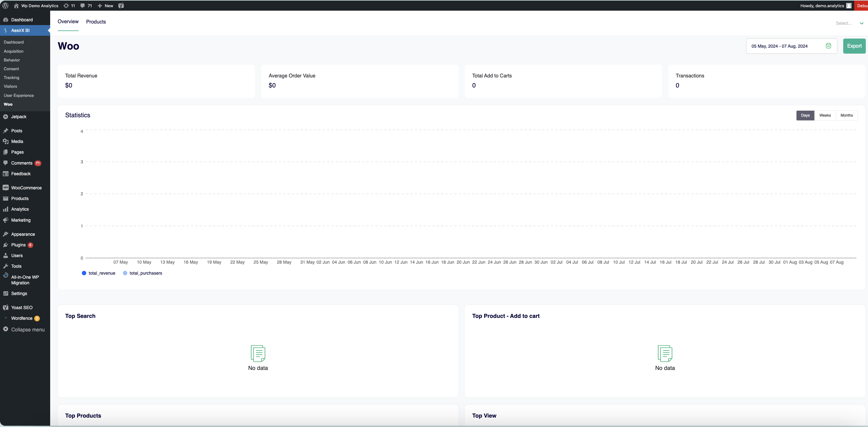Click the Marketing megaphone icon

click(x=6, y=220)
